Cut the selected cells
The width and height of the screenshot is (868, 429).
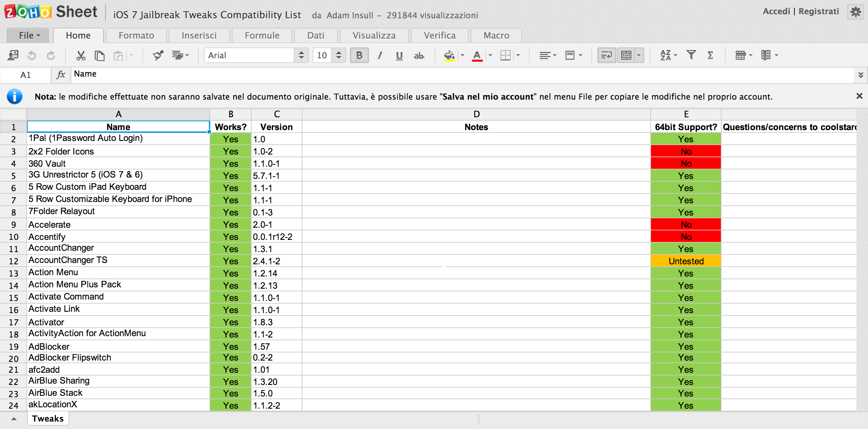[81, 55]
